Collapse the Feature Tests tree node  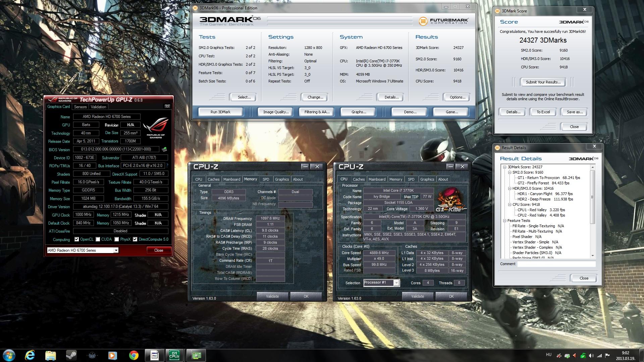click(504, 221)
